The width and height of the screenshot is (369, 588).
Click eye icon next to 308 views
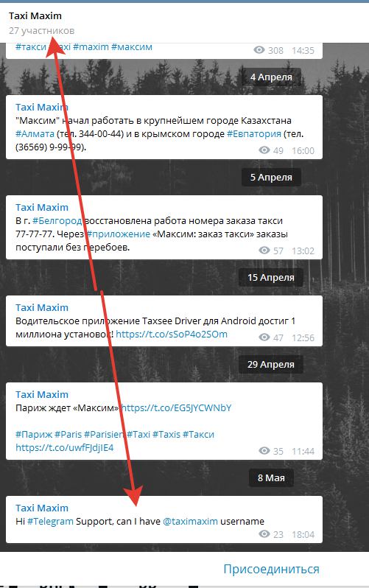coord(259,50)
